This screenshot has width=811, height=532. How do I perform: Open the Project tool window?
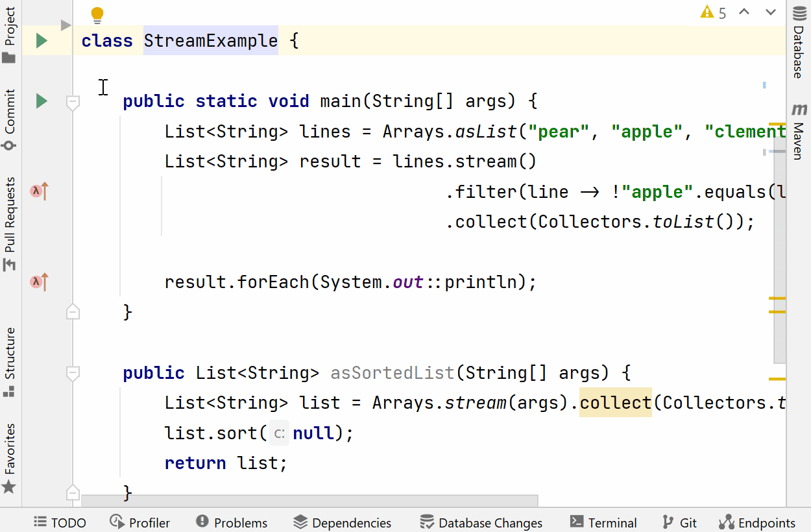click(x=9, y=35)
